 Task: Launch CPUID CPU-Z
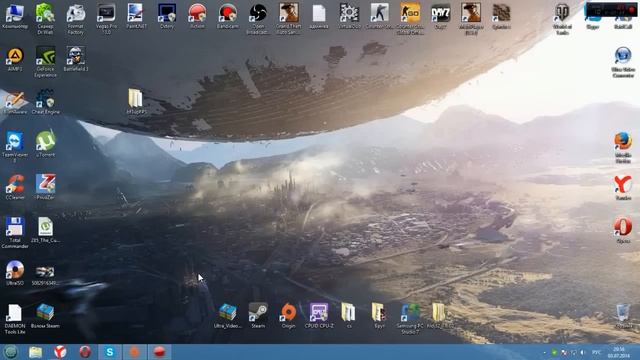point(319,316)
